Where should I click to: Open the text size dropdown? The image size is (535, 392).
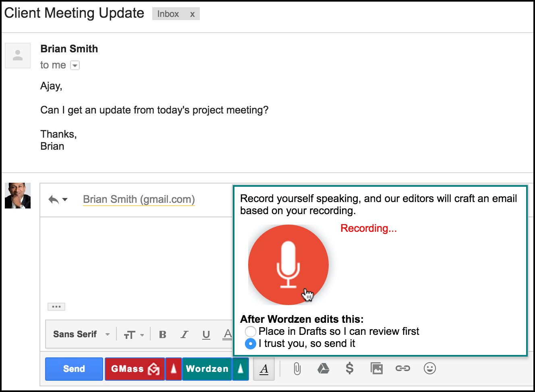(x=134, y=335)
